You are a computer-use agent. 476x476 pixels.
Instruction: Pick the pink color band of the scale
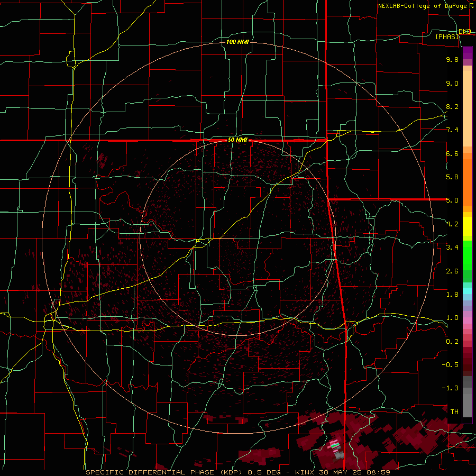[x=467, y=321]
